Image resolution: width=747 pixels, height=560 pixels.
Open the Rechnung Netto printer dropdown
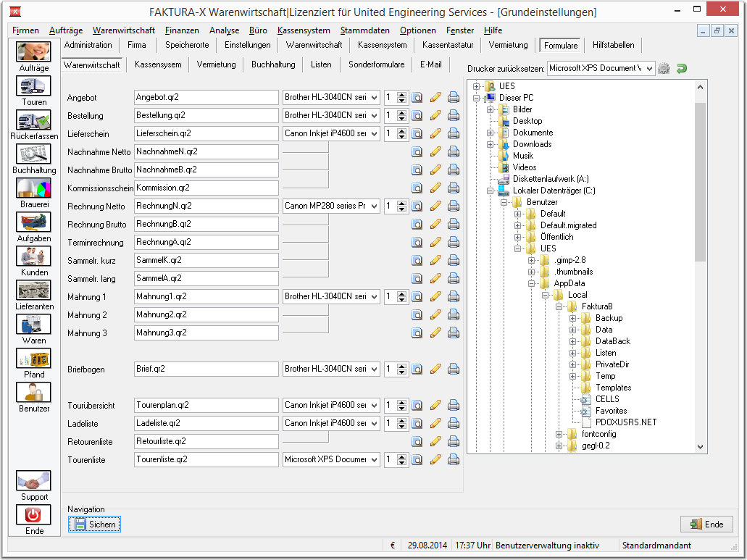pos(374,206)
